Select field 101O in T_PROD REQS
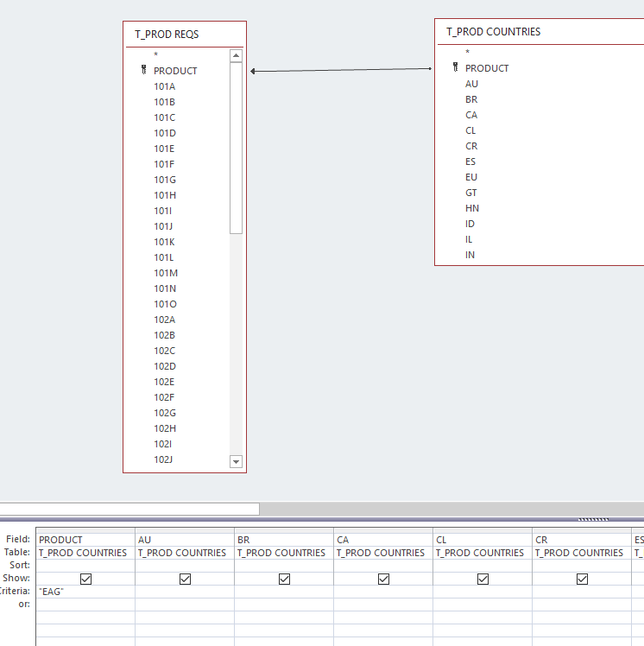 click(x=165, y=304)
